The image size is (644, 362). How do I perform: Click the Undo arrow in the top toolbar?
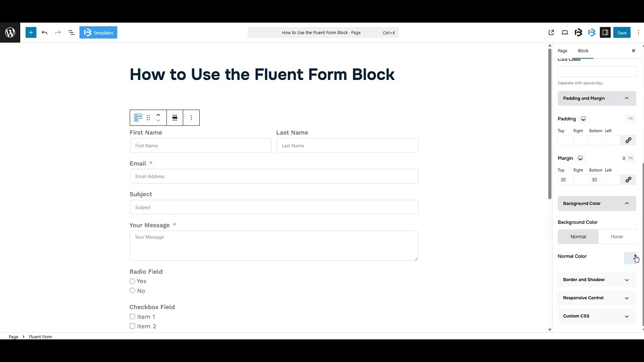44,32
